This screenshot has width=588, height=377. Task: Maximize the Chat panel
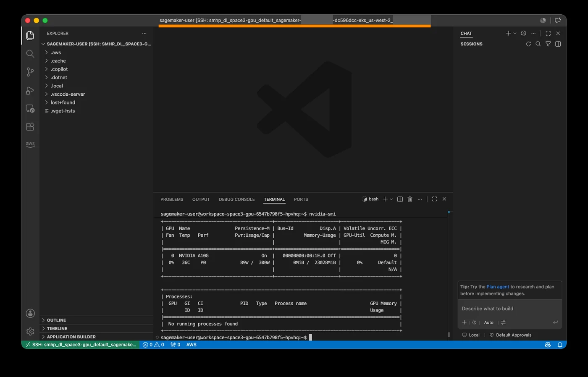[548, 33]
